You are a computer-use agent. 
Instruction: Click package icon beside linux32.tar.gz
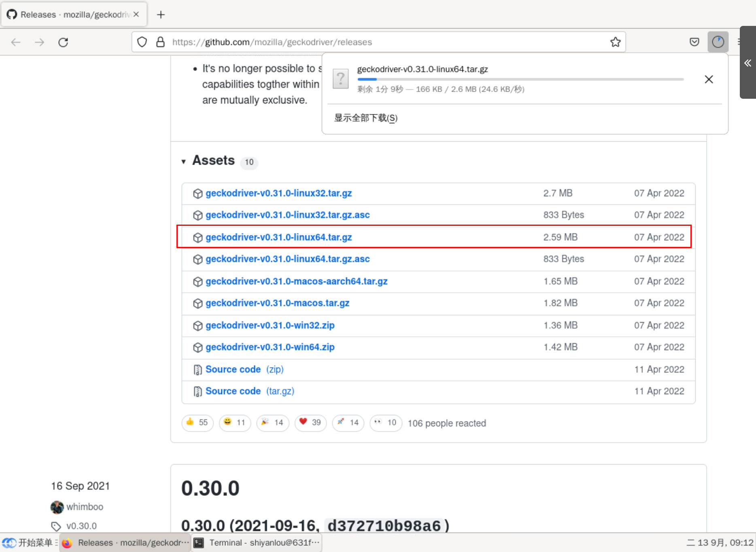point(197,193)
